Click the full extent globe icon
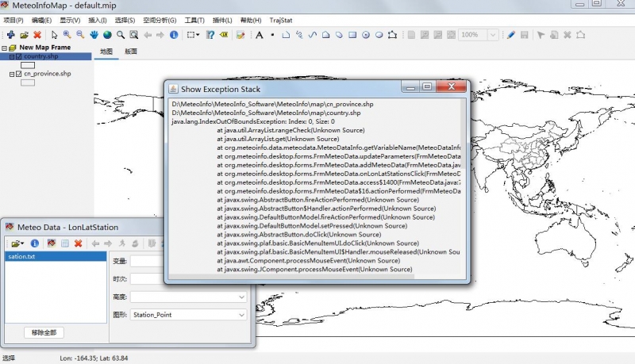The image size is (635, 364). click(x=108, y=35)
